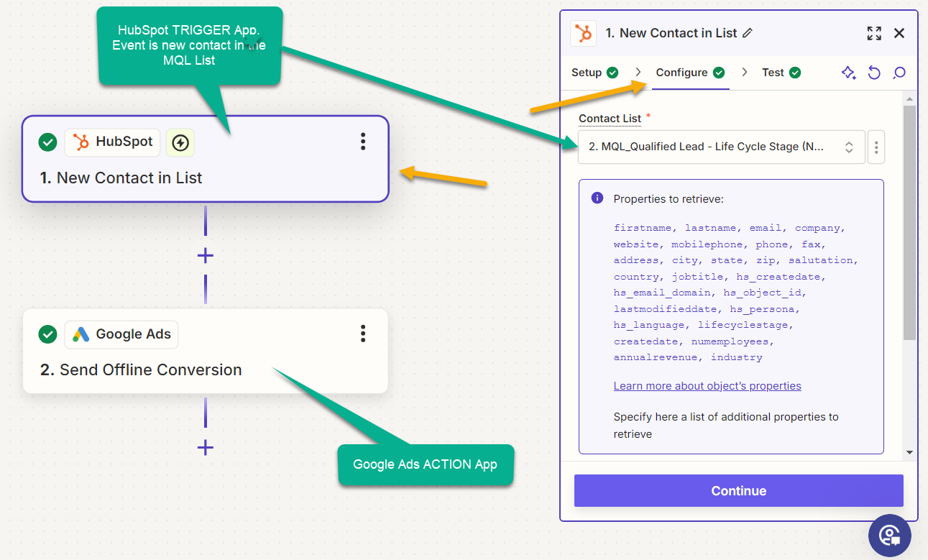Click the undo/refresh arrow icon in the panel
928x560 pixels.
(874, 73)
